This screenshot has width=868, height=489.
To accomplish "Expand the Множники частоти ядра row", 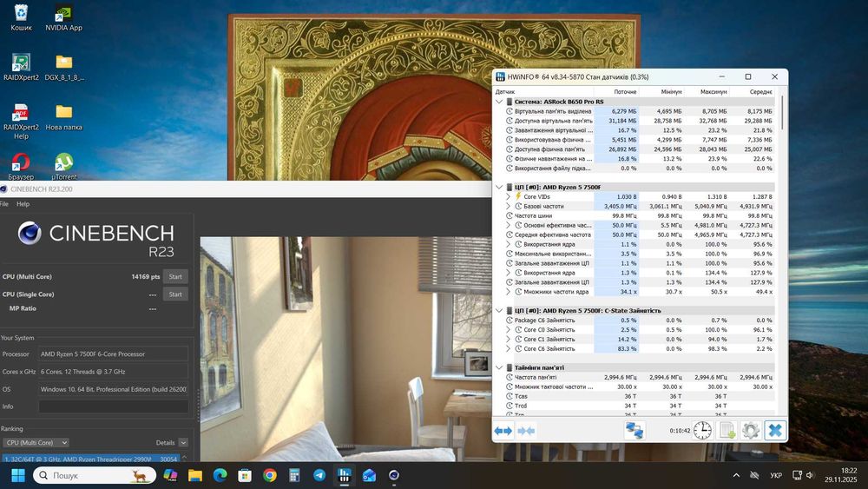I will click(x=508, y=292).
